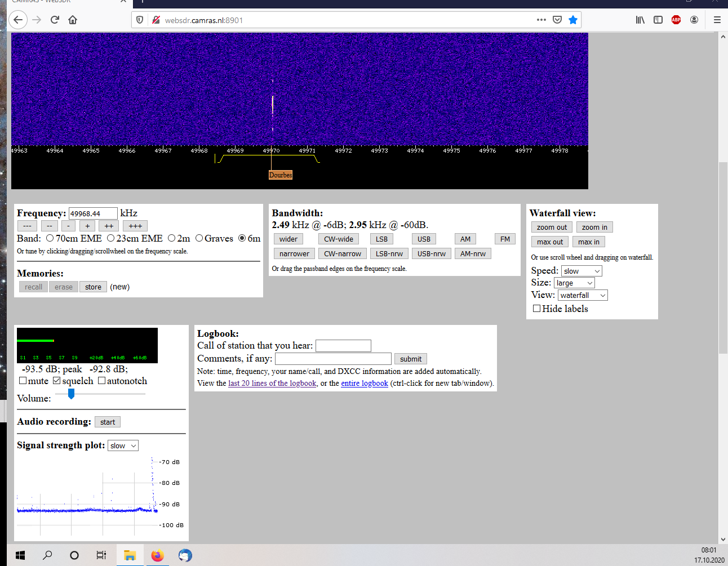Open the Firefox hamburger menu
Screen dimensions: 728x566
(x=717, y=20)
